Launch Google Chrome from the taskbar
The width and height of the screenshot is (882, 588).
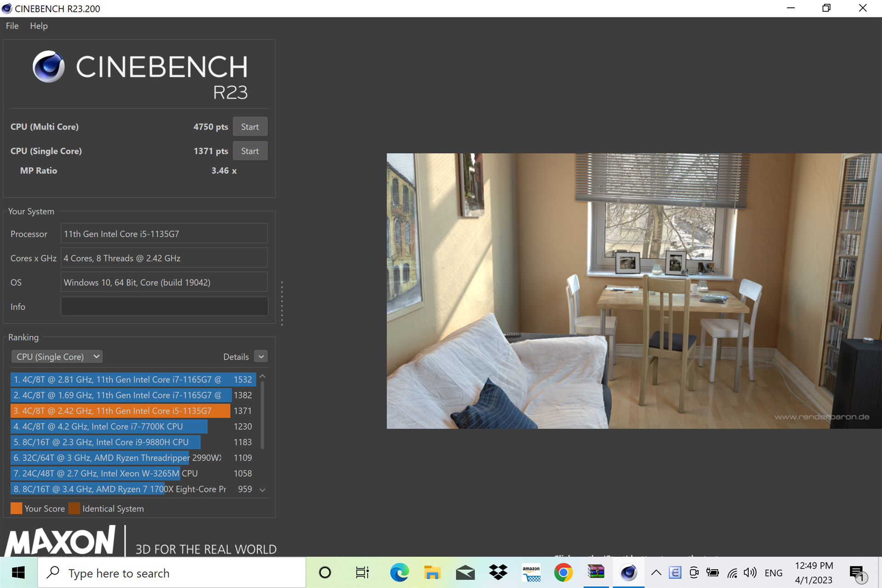pos(563,572)
